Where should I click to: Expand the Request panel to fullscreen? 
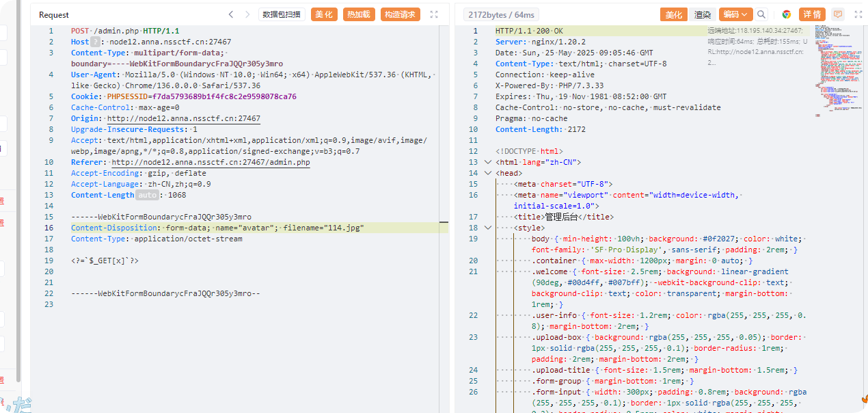434,14
